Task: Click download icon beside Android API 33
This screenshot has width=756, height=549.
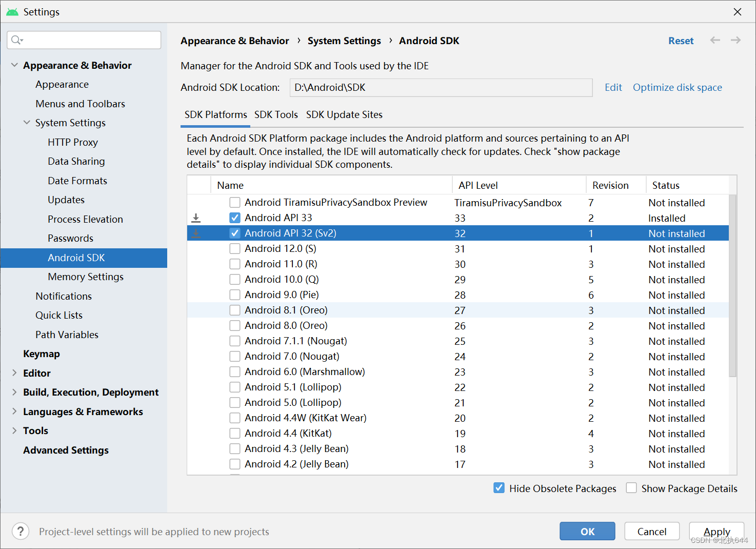Action: click(196, 218)
